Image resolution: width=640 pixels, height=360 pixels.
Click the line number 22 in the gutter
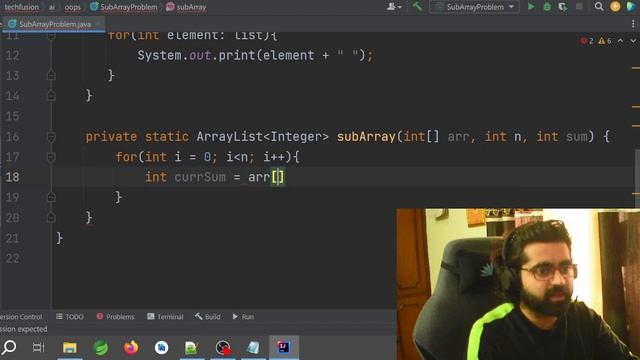click(13, 258)
